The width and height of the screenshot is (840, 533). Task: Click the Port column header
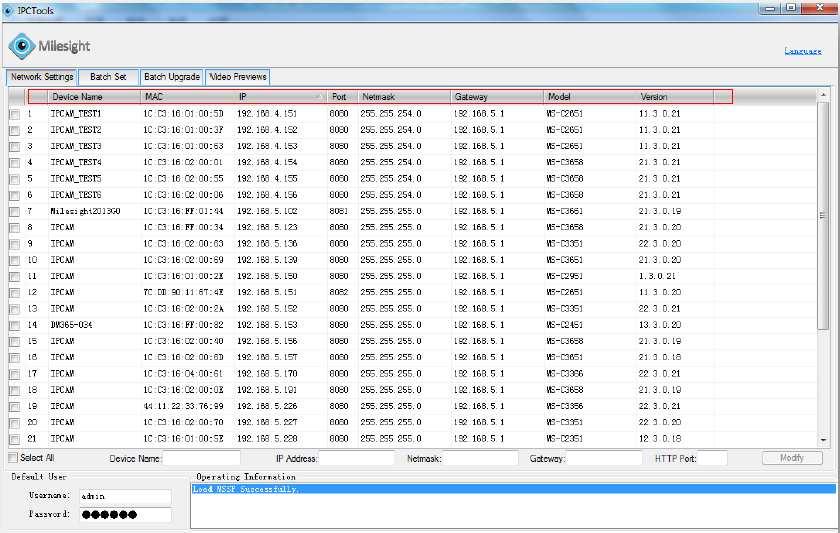pos(343,97)
